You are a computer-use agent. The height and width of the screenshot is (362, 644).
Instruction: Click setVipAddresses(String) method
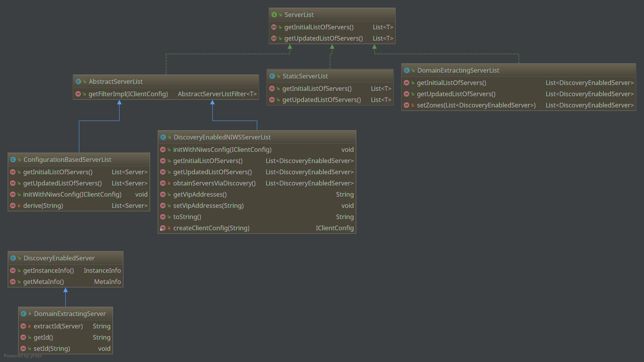(x=208, y=206)
